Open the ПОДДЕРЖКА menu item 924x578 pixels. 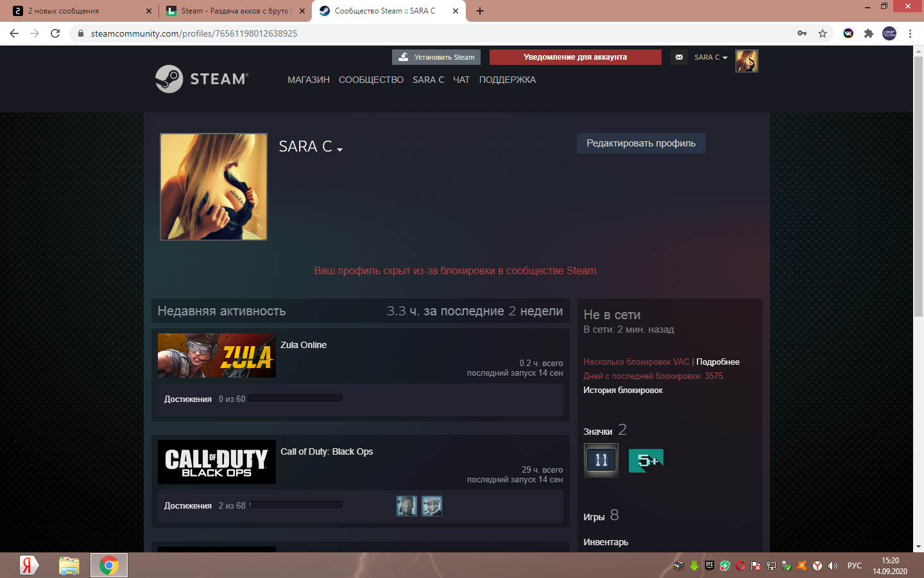(507, 80)
